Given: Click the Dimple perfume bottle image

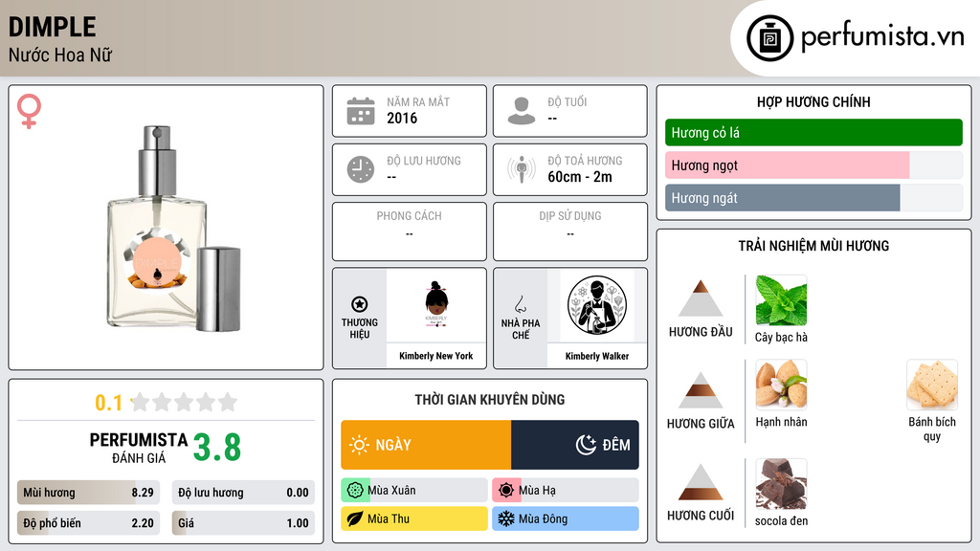Looking at the screenshot, I should (174, 228).
